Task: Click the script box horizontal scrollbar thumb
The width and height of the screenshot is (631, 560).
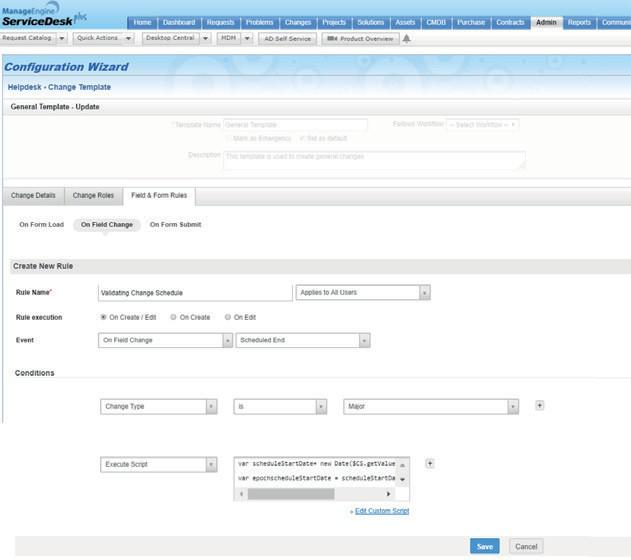Action: [x=291, y=494]
